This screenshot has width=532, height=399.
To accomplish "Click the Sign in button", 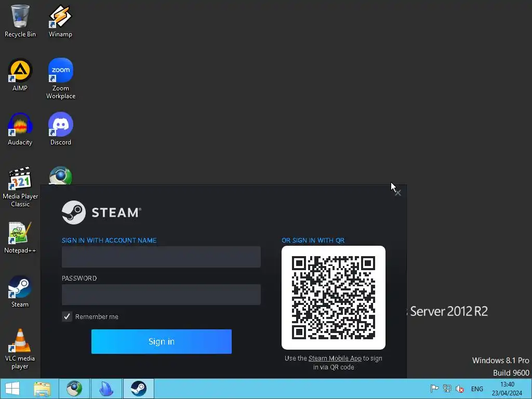I will (x=162, y=341).
